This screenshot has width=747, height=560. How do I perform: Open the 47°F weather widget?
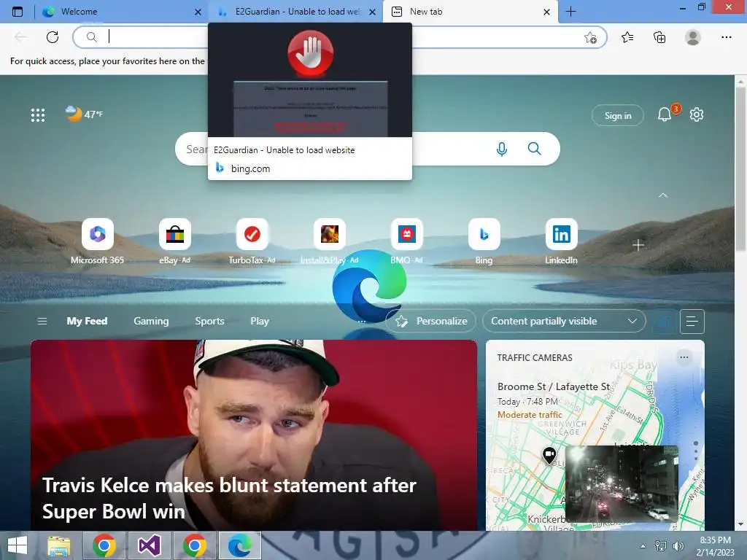(x=84, y=114)
